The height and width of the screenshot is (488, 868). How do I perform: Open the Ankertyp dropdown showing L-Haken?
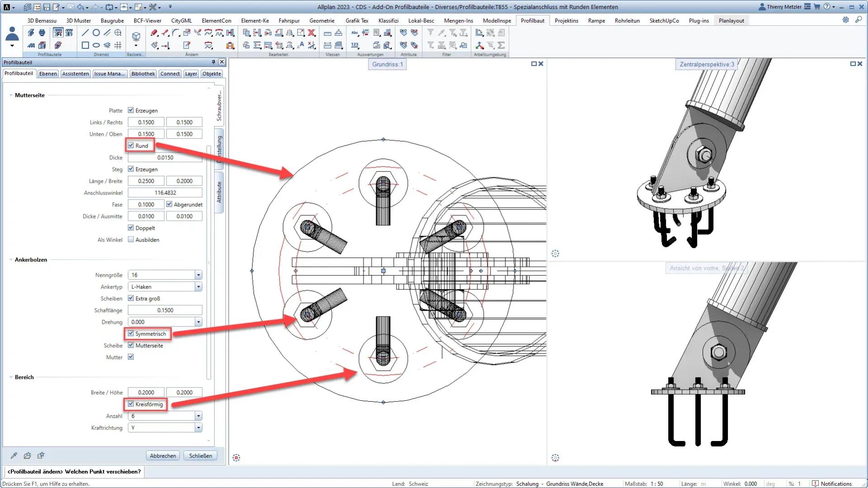point(198,287)
